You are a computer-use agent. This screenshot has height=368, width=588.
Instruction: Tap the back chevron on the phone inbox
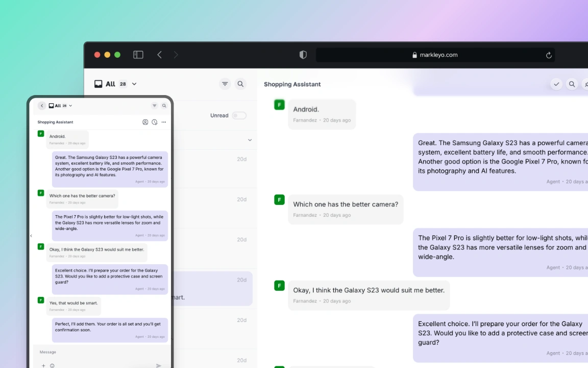tap(41, 105)
